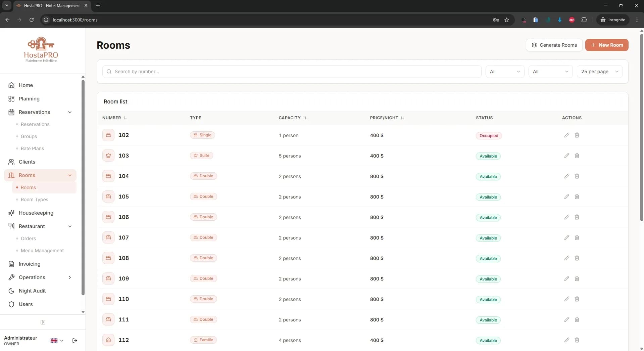Image resolution: width=644 pixels, height=351 pixels.
Task: Bookmark this page with the star icon
Action: pos(507,20)
